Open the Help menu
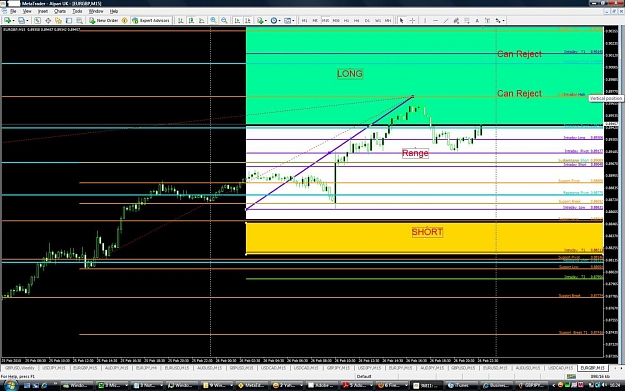The height and width of the screenshot is (391, 625). [114, 11]
